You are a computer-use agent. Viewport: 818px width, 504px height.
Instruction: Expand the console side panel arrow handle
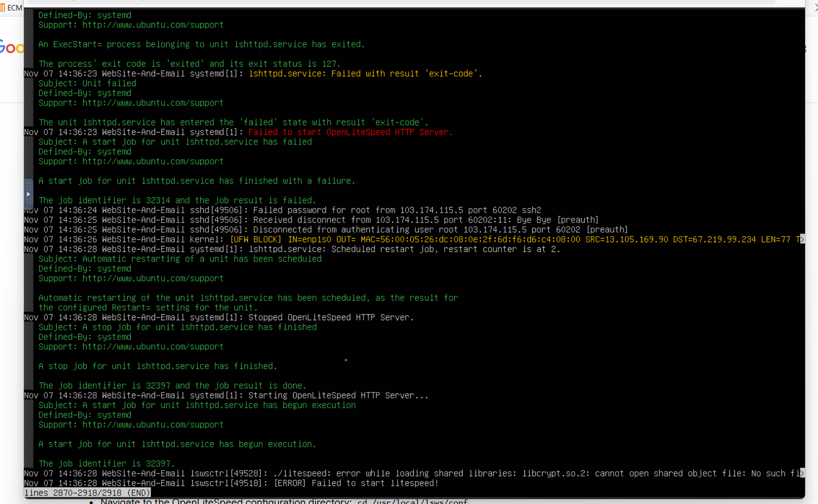(x=28, y=194)
